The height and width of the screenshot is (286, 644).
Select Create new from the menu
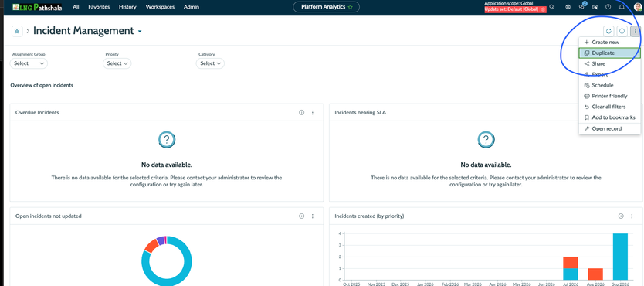(x=609, y=42)
